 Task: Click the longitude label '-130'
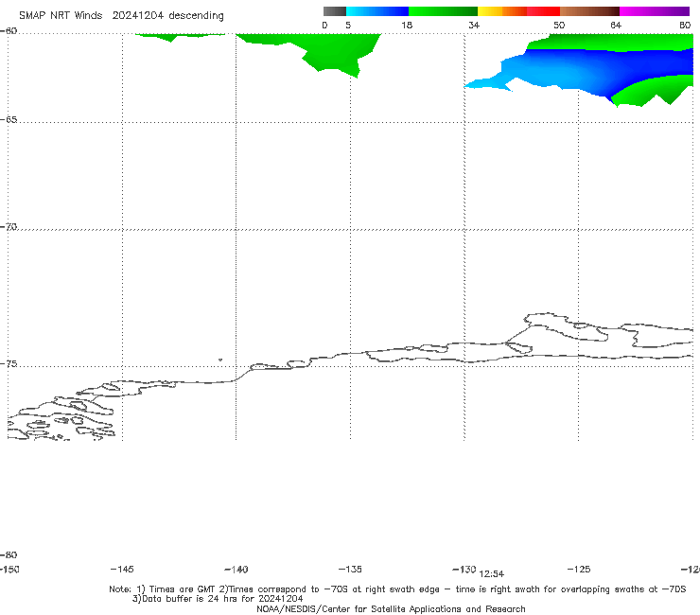(x=464, y=569)
